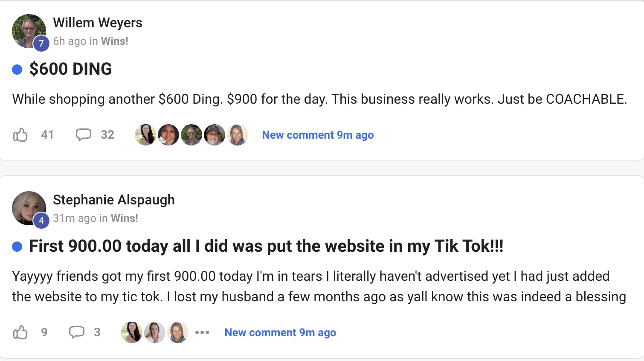Screen dimensions: 644x361
Task: Open Stephanie Alspaugh's profile name link
Action: pos(114,200)
